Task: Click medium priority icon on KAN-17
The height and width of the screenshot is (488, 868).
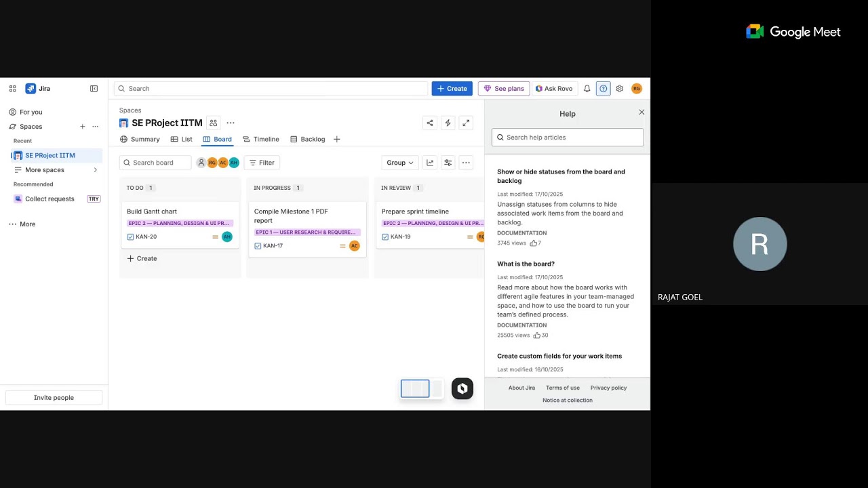Action: click(342, 245)
